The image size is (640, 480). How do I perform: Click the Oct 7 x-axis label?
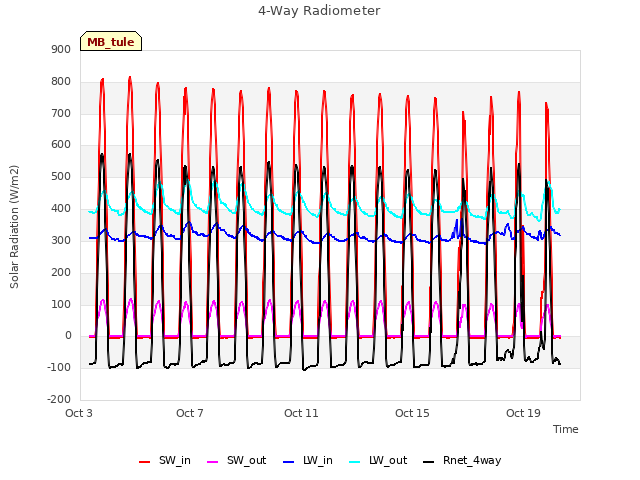(x=190, y=413)
